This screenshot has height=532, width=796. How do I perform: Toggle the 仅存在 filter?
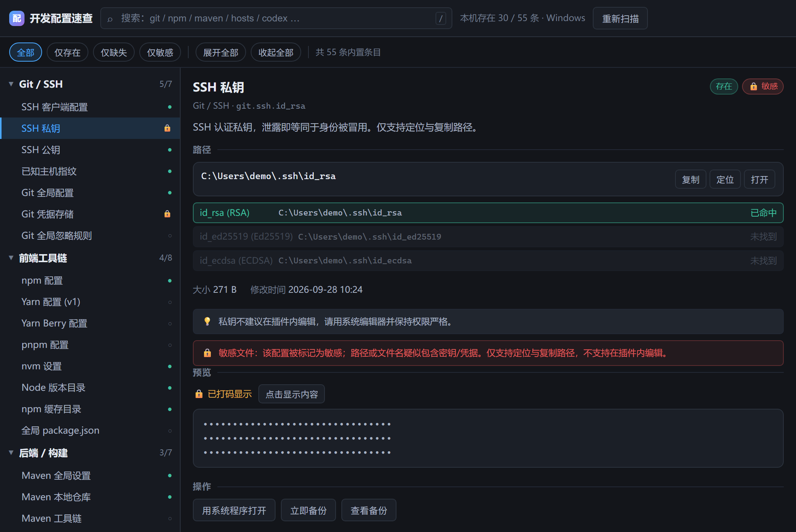pyautogui.click(x=67, y=52)
